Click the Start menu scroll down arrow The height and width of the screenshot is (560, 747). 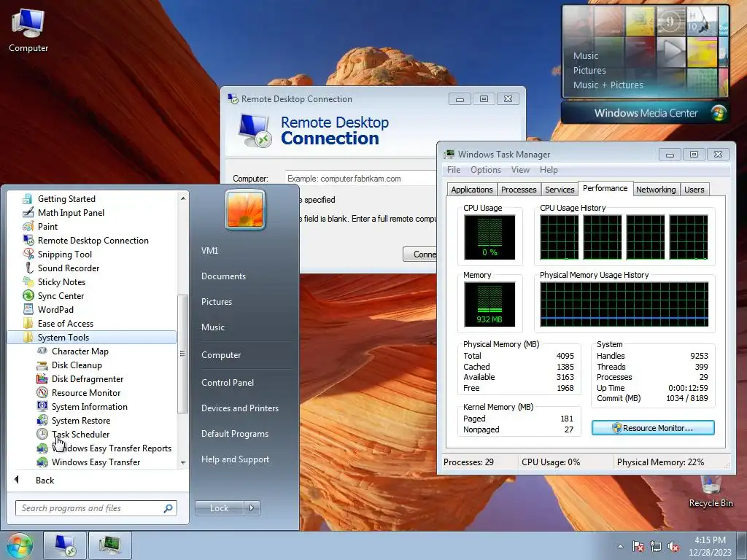point(183,463)
